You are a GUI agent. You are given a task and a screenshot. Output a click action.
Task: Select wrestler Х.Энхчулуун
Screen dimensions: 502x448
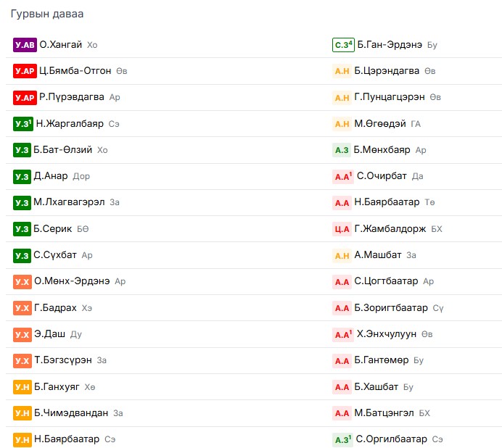(x=387, y=334)
